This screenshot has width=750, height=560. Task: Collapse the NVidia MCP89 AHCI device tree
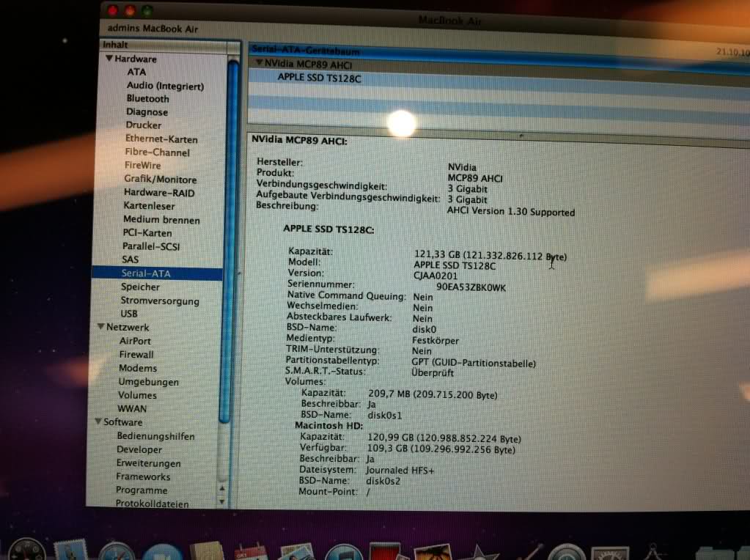[x=260, y=62]
